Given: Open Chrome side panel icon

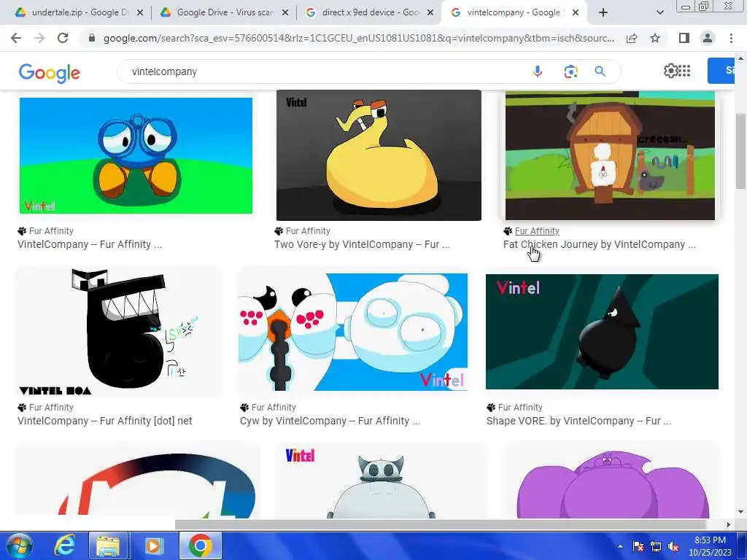Looking at the screenshot, I should [684, 38].
